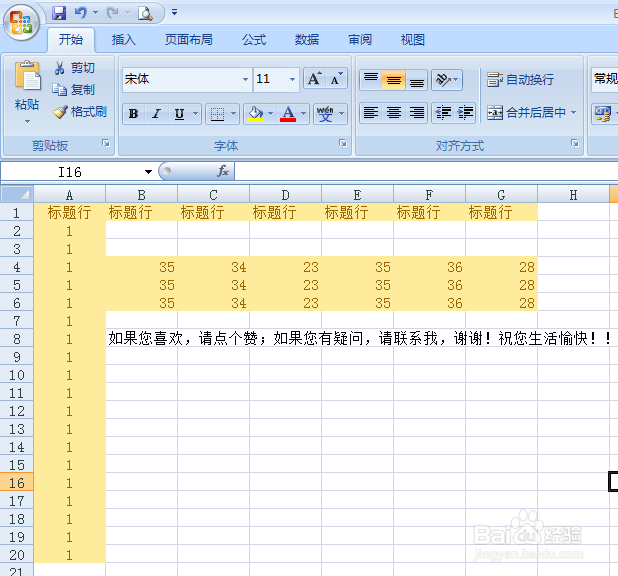The width and height of the screenshot is (618, 576).
Task: Apply the cell borders button
Action: point(217,114)
